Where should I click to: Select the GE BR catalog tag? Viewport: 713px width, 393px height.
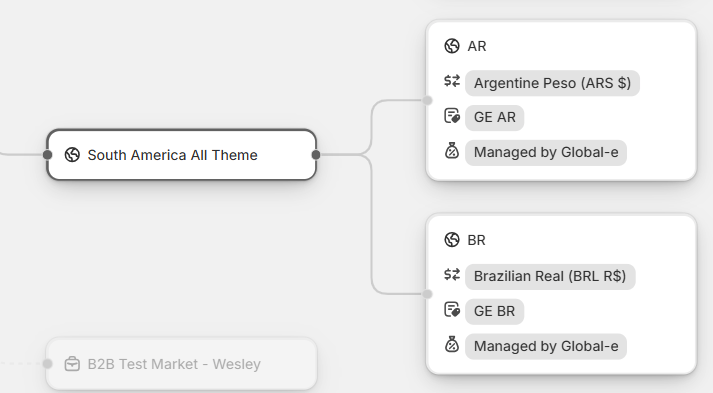[x=494, y=312]
